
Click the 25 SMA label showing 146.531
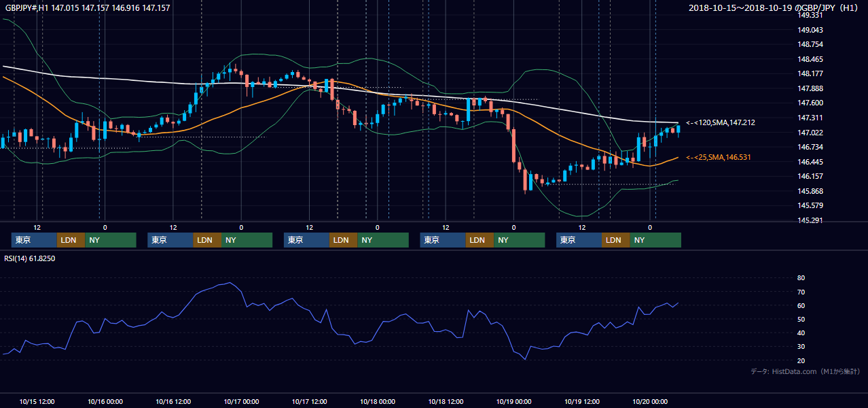coord(719,158)
